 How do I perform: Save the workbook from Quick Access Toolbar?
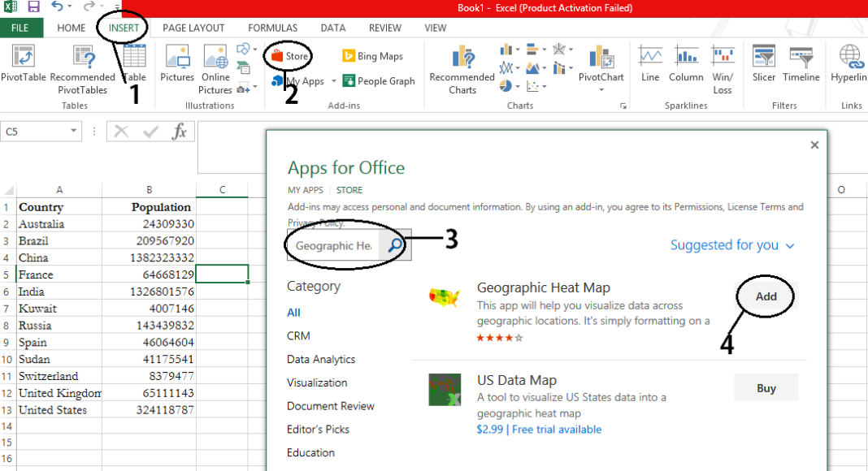point(33,7)
